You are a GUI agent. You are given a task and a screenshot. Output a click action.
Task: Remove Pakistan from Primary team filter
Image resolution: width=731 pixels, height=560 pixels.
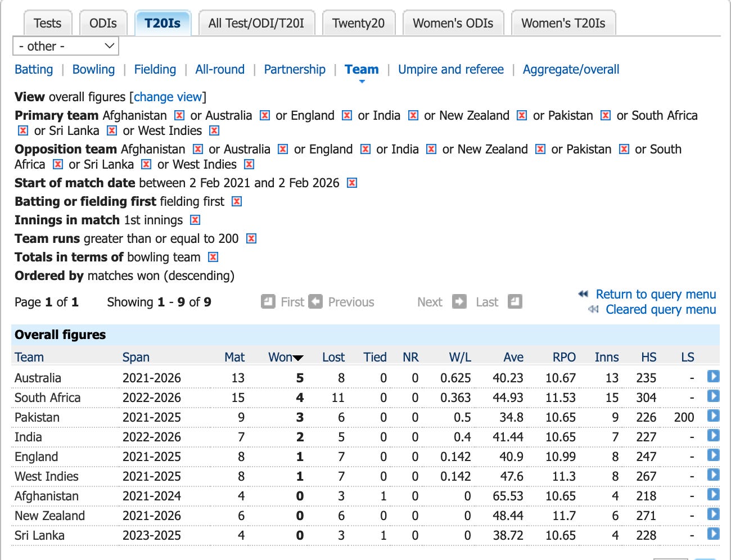coord(606,115)
